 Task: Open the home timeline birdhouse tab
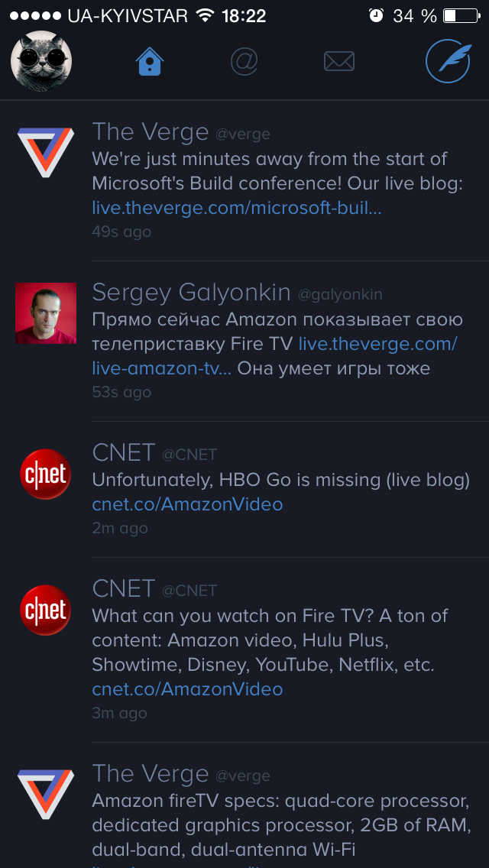click(x=150, y=61)
